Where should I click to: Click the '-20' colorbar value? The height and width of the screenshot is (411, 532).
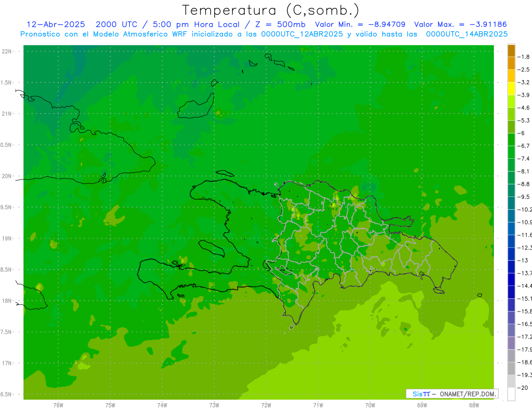pos(523,388)
